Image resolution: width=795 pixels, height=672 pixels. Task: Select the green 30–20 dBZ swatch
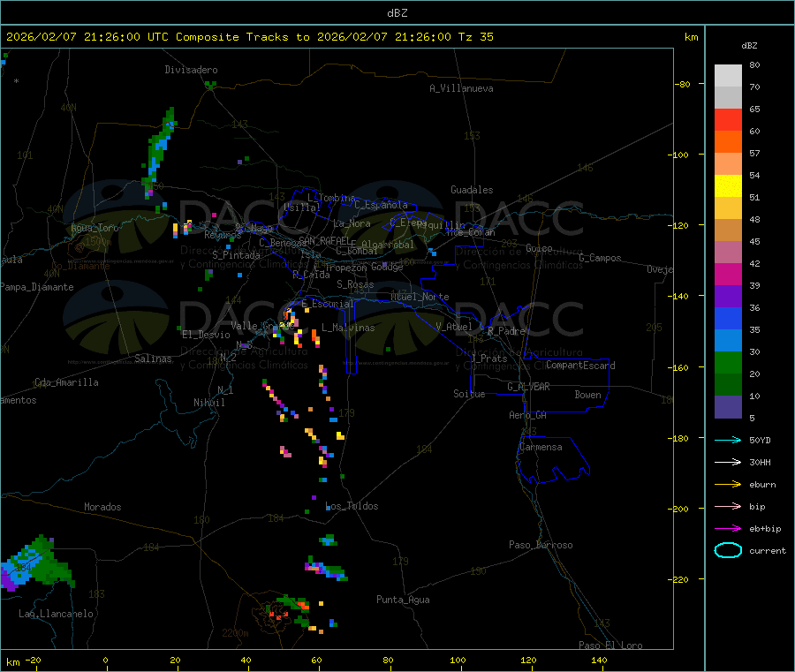[x=728, y=362]
